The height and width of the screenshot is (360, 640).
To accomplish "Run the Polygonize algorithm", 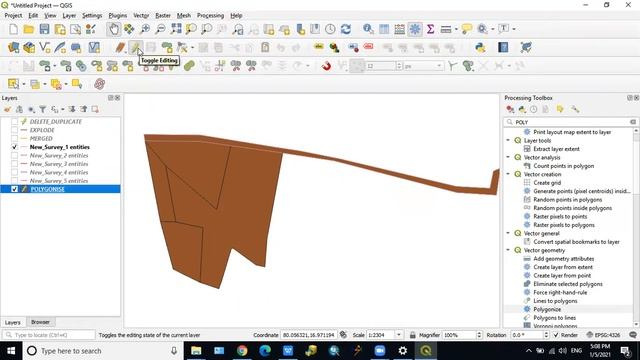I will pos(547,309).
